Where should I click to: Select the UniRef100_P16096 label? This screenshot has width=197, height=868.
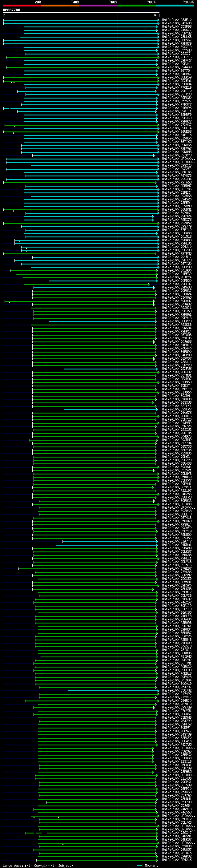[x=176, y=108]
